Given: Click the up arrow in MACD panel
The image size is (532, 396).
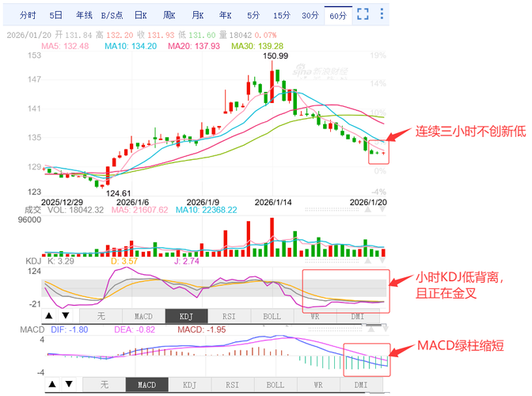Looking at the screenshot, I should [52, 384].
